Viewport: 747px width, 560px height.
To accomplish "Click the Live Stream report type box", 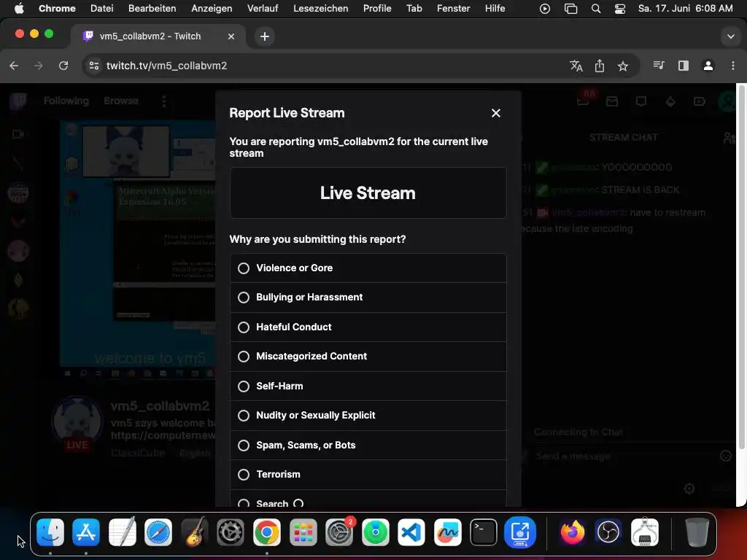I will click(x=368, y=192).
